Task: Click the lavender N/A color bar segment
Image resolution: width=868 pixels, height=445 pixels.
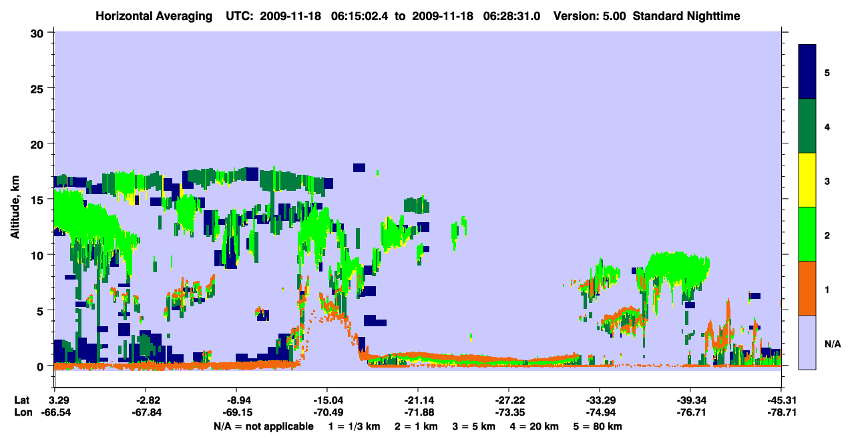Action: coord(808,342)
